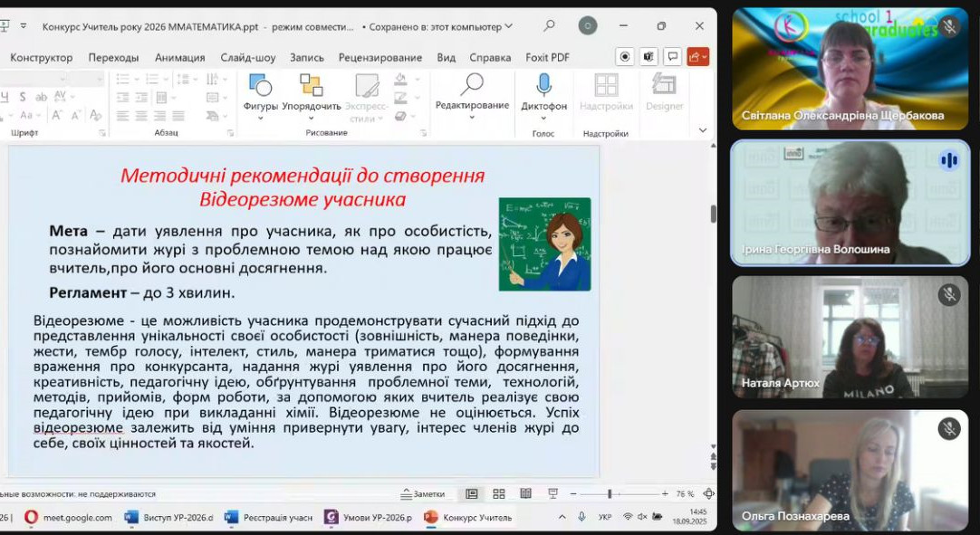
Task: Open Рецензирование ribbon tab
Action: click(x=380, y=58)
